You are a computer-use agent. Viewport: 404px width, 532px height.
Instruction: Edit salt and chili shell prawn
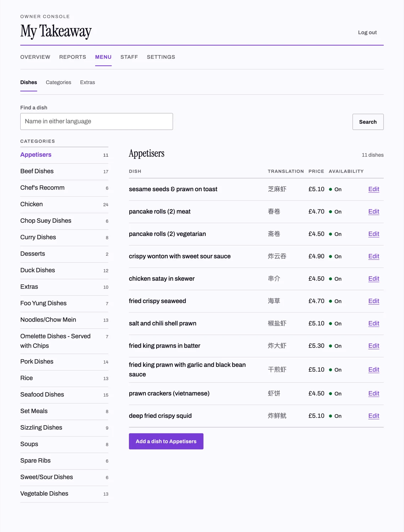pos(374,323)
